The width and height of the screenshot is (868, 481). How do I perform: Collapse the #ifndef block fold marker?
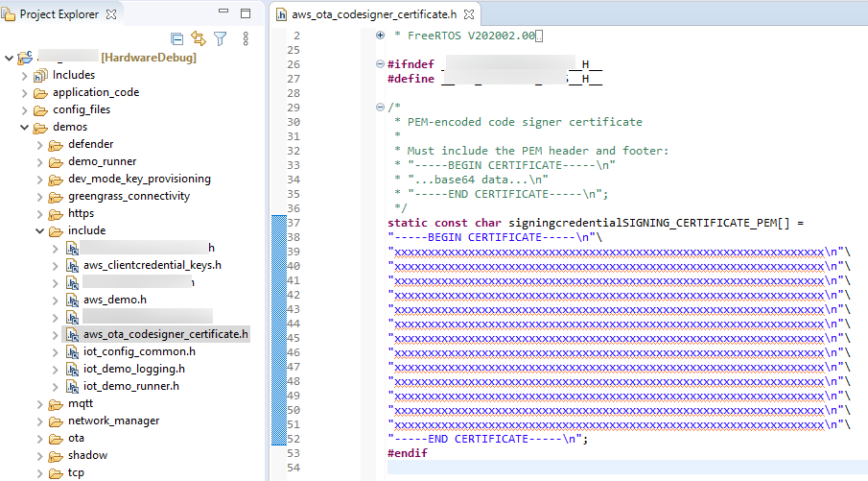(x=381, y=64)
